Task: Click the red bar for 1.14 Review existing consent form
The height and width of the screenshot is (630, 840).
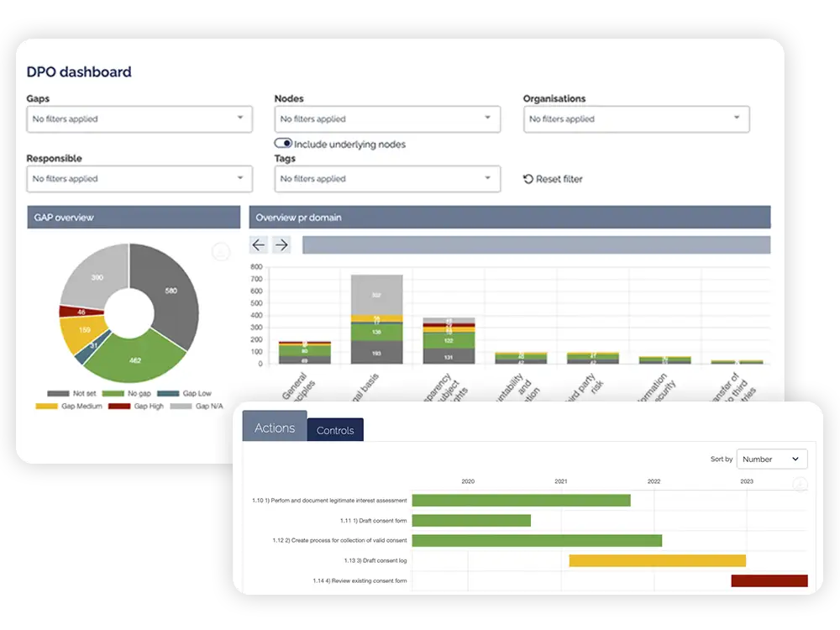Action: 769,580
